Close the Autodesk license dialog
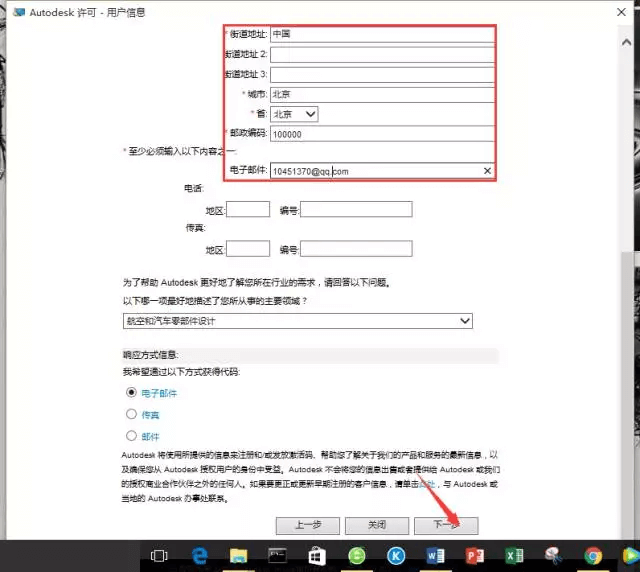Image resolution: width=640 pixels, height=572 pixels. pos(621,12)
